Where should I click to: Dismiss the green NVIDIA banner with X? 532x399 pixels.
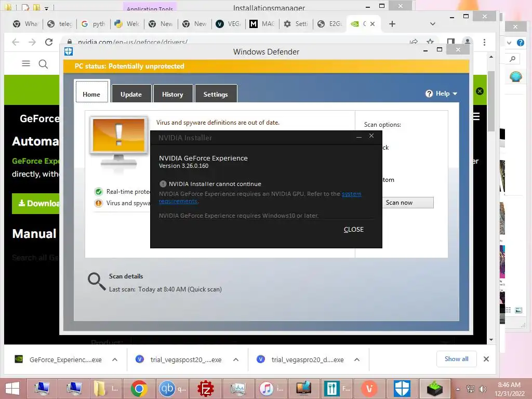tap(480, 91)
